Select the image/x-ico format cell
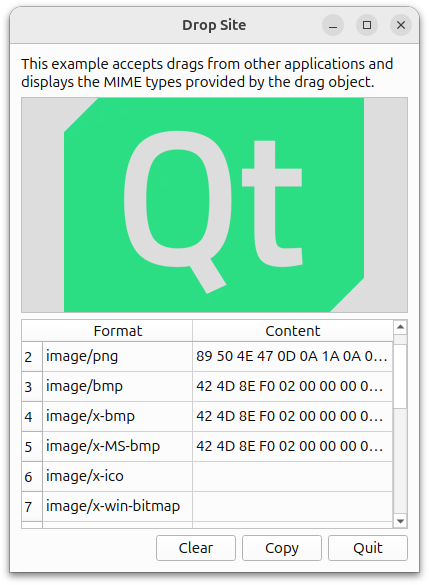The image size is (429, 585). pos(118,476)
